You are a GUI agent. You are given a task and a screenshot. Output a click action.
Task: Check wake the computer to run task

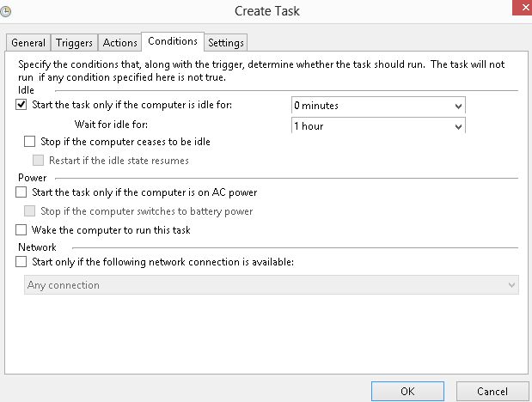(21, 230)
